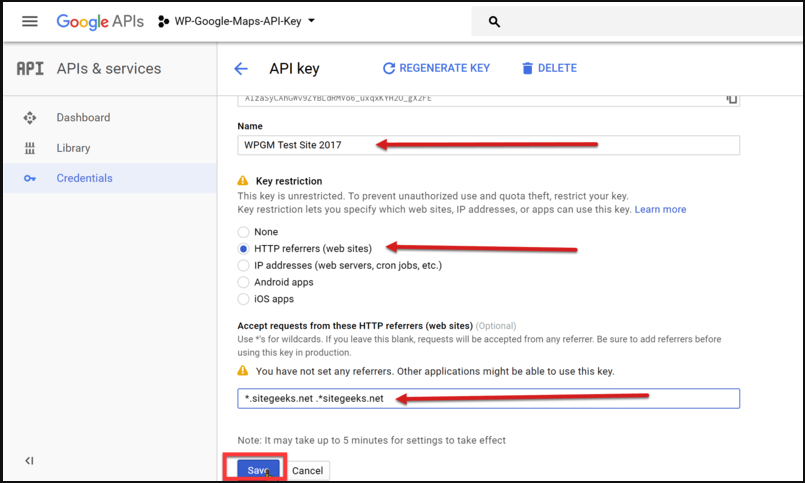
Task: Open the Dashboard sidebar item
Action: [x=110, y=118]
